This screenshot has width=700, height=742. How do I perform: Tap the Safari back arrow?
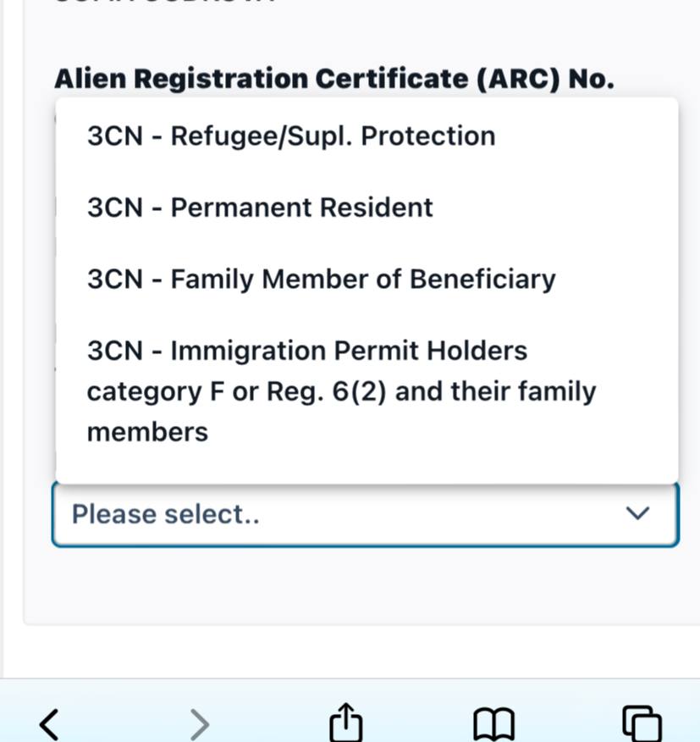(49, 724)
